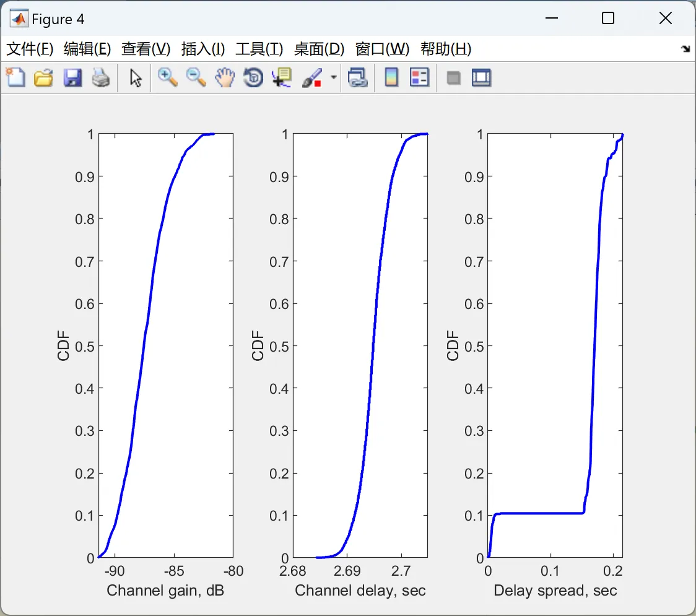Open the 窗口(W) menu
This screenshot has width=696, height=616.
(x=382, y=49)
